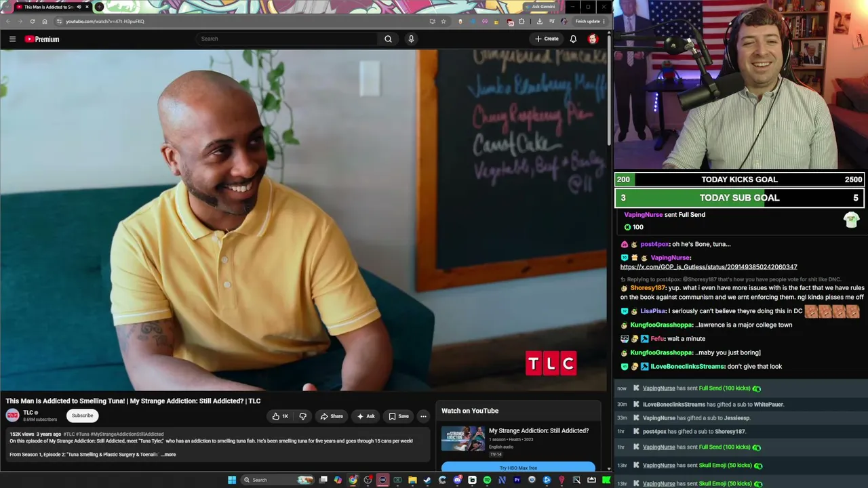Open the YouTube account avatar menu

click(x=593, y=39)
